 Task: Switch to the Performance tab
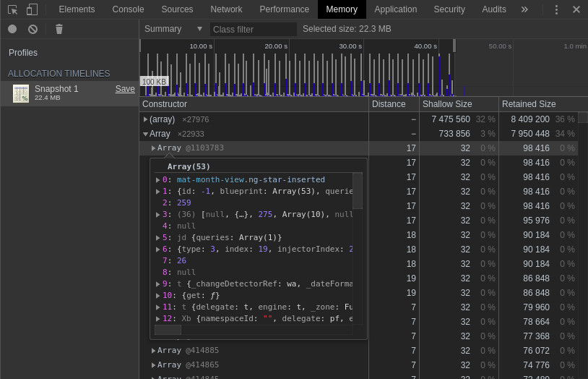[284, 9]
